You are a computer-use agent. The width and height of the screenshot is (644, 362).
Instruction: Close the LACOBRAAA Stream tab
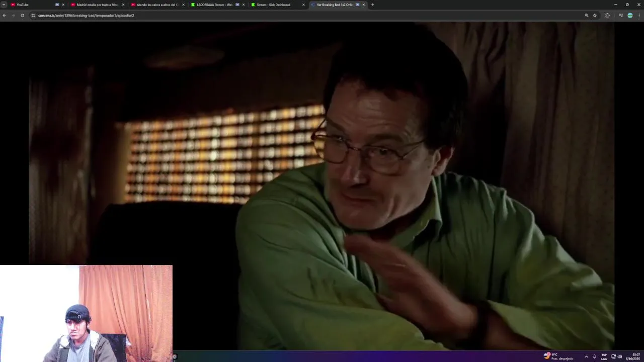pyautogui.click(x=244, y=5)
